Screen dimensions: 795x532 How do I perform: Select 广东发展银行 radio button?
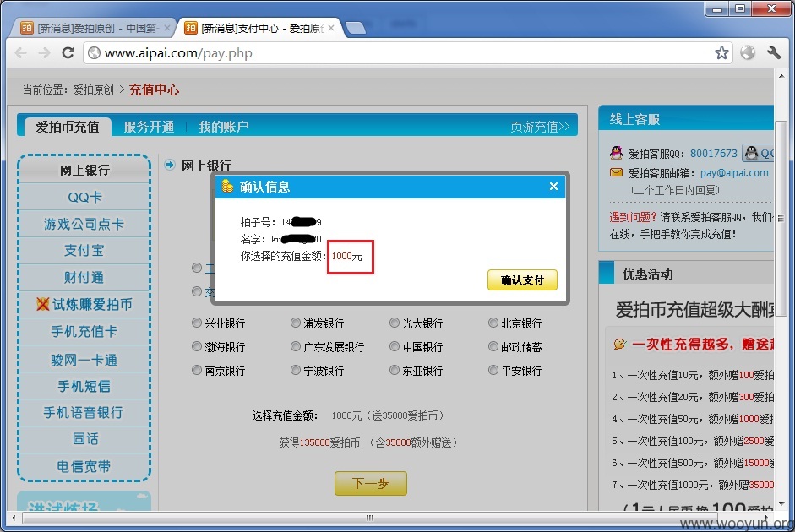coord(296,346)
